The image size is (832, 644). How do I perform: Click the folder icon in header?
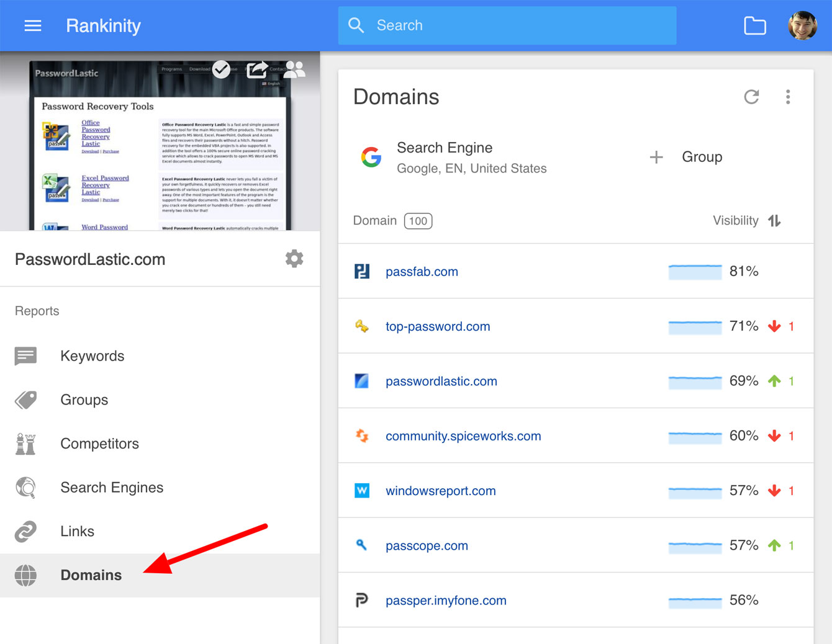click(754, 25)
